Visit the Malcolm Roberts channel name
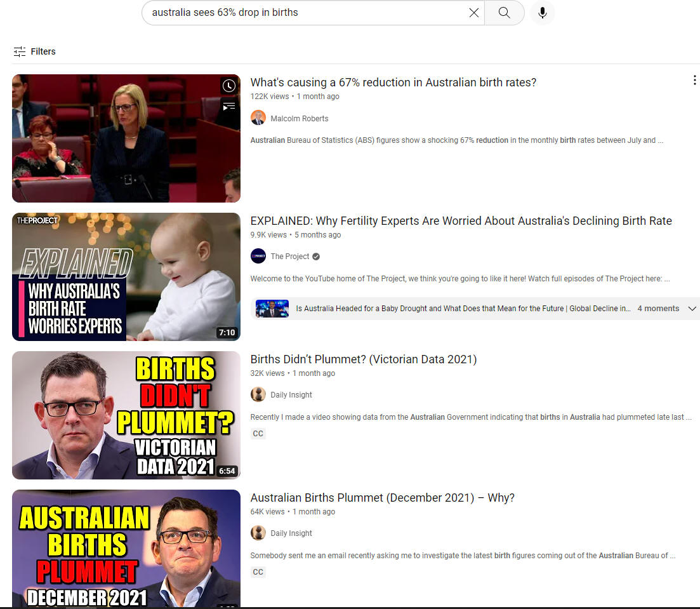Viewport: 700px width, 609px height. pyautogui.click(x=299, y=118)
